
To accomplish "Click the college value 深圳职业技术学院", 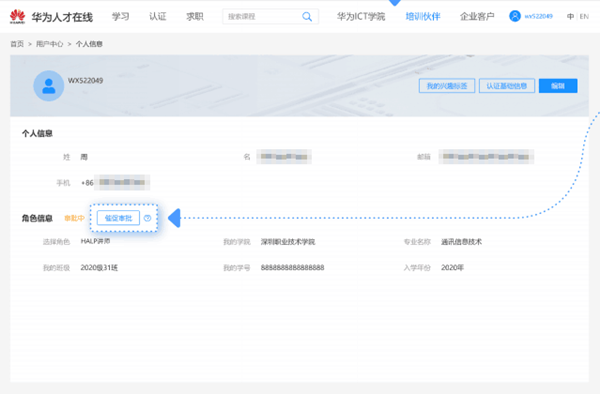I will 288,242.
